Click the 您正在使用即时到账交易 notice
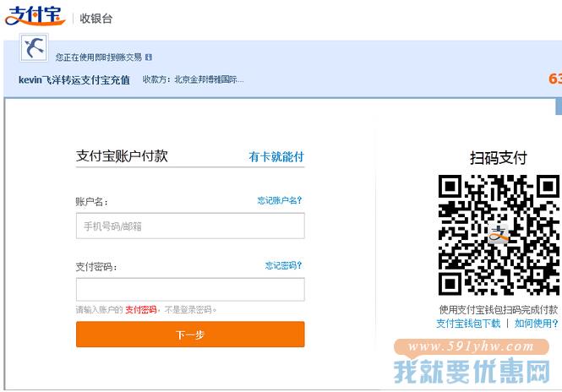This screenshot has height=392, width=562. click(x=99, y=57)
